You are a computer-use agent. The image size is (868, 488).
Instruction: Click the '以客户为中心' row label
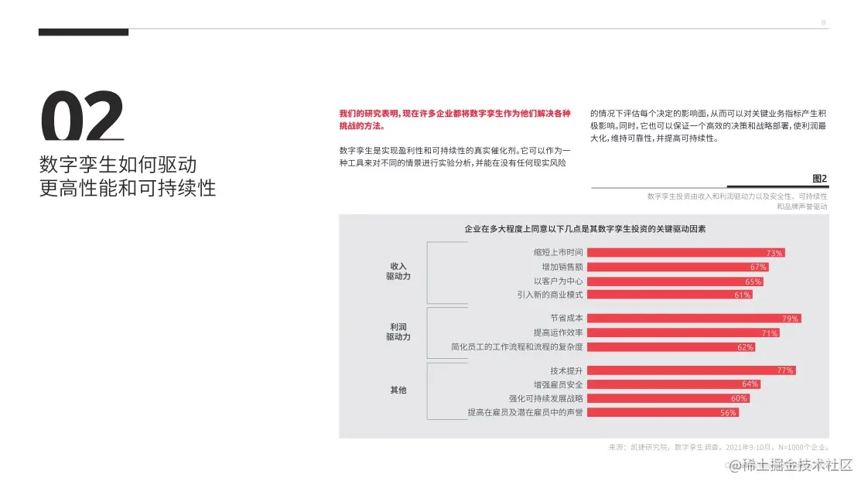(558, 281)
